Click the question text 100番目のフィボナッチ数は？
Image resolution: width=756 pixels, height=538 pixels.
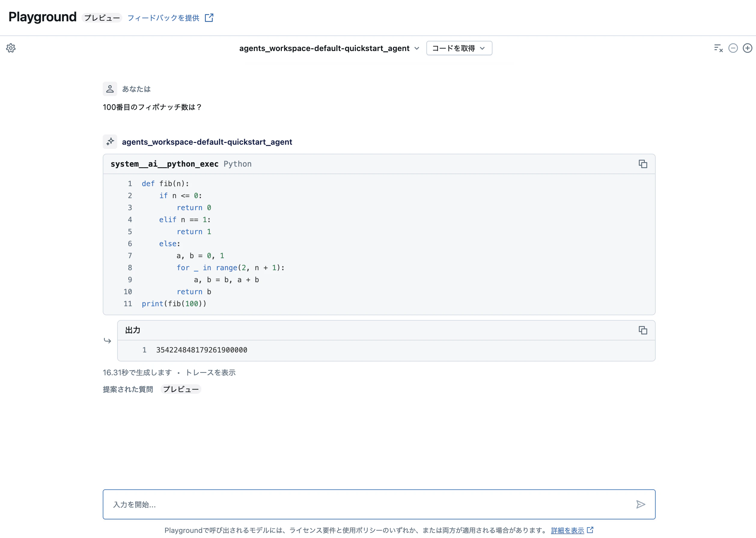[x=152, y=107]
